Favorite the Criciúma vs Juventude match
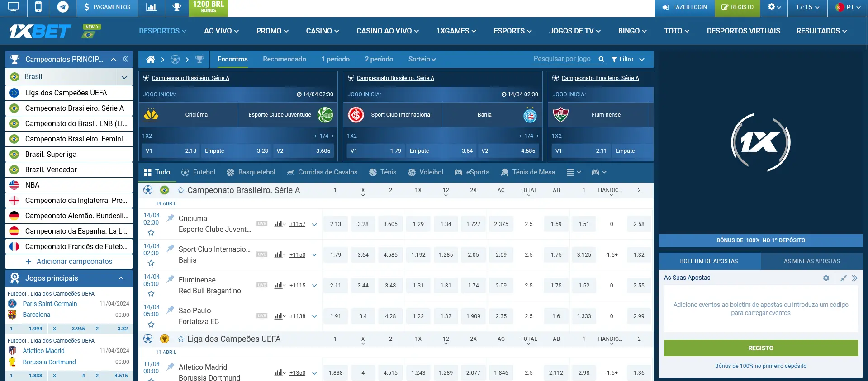This screenshot has width=868, height=381. click(x=151, y=233)
